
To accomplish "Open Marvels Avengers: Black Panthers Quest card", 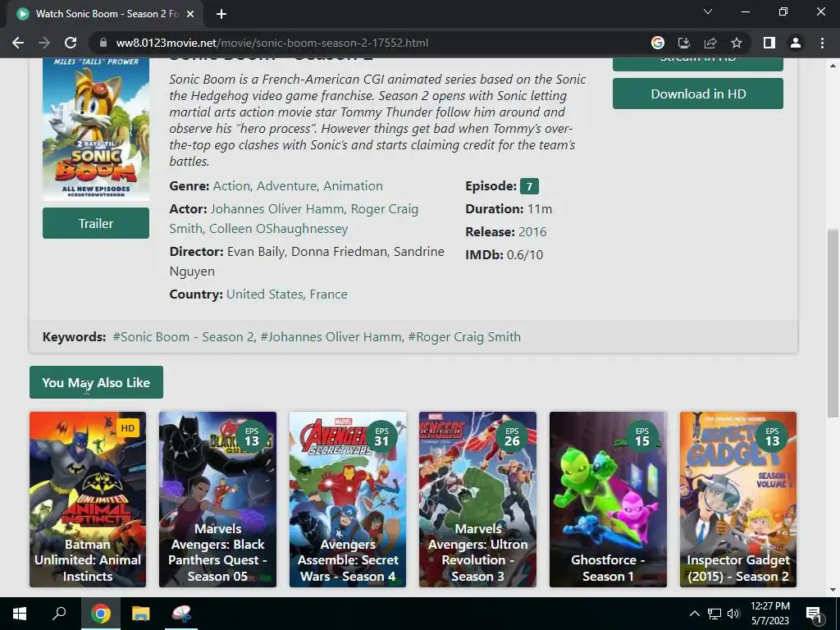I will (x=217, y=500).
